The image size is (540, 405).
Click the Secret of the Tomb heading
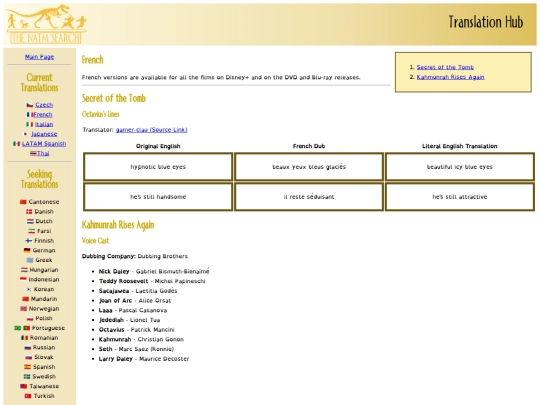(114, 98)
